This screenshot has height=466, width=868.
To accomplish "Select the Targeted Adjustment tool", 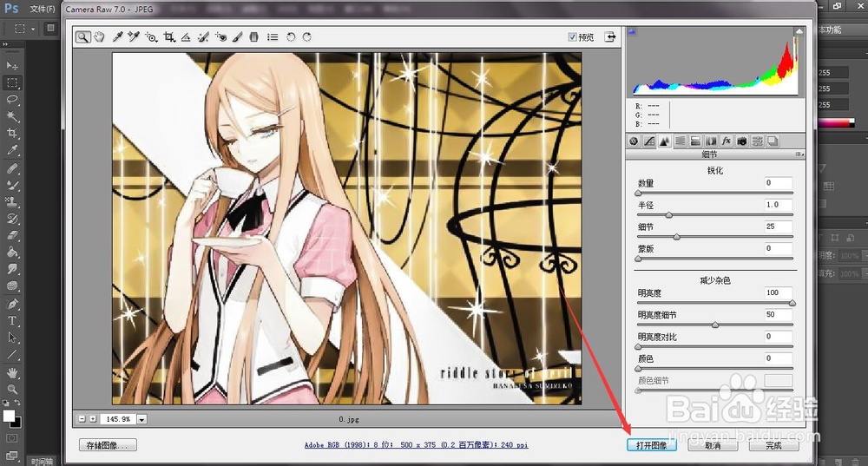I will pos(151,37).
